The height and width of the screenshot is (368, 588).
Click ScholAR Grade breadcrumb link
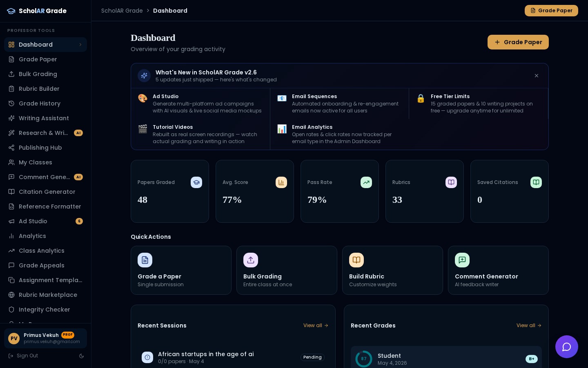click(x=122, y=11)
